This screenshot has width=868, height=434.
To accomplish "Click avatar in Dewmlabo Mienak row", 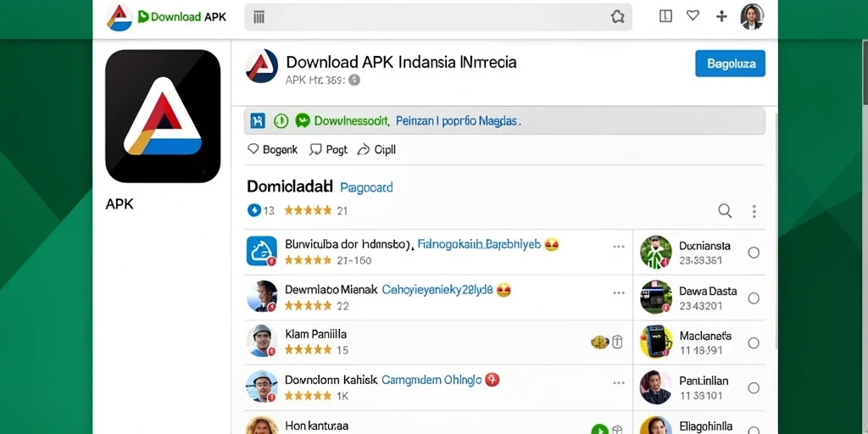I will [262, 296].
